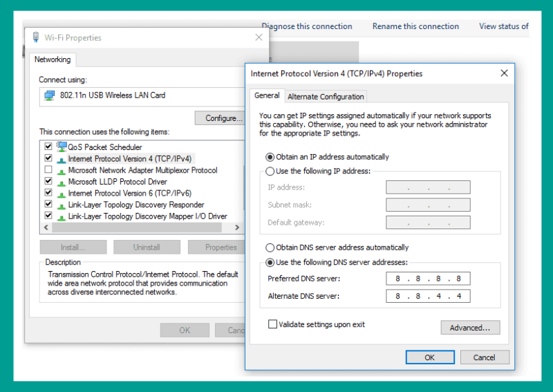553x392 pixels.
Task: Click the left arrow of the items list scrollbar
Action: pos(46,227)
